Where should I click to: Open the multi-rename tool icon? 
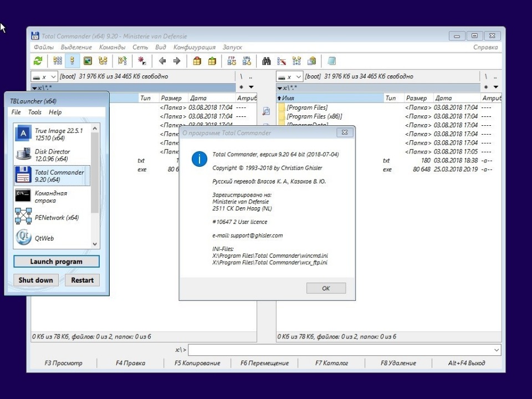tap(282, 61)
